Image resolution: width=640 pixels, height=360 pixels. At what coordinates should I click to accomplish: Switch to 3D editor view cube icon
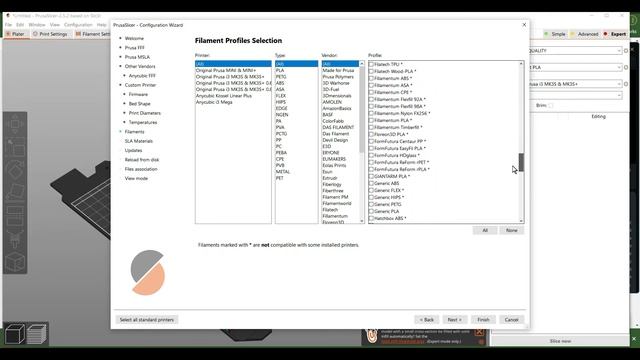point(15,333)
